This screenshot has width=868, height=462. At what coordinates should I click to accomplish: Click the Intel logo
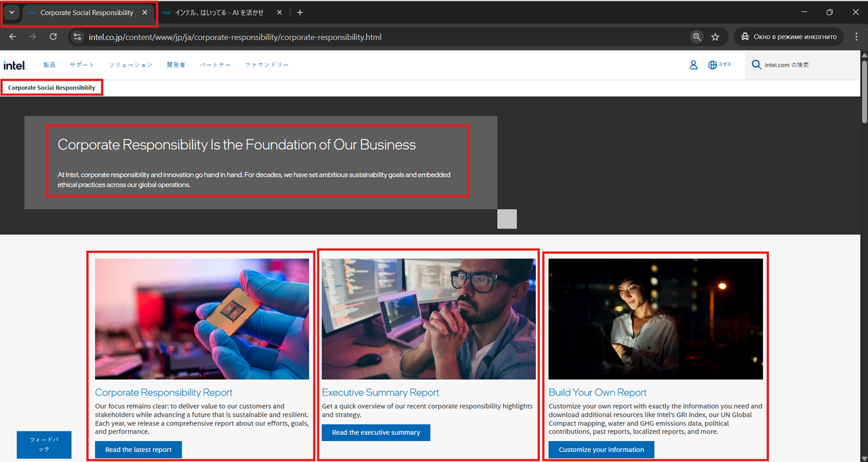14,65
